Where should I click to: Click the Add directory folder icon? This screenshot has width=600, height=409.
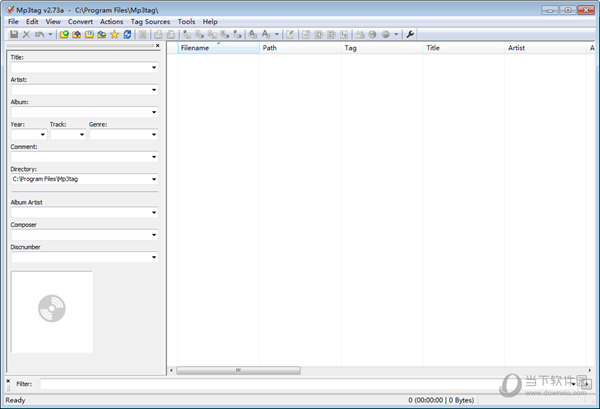(x=77, y=34)
